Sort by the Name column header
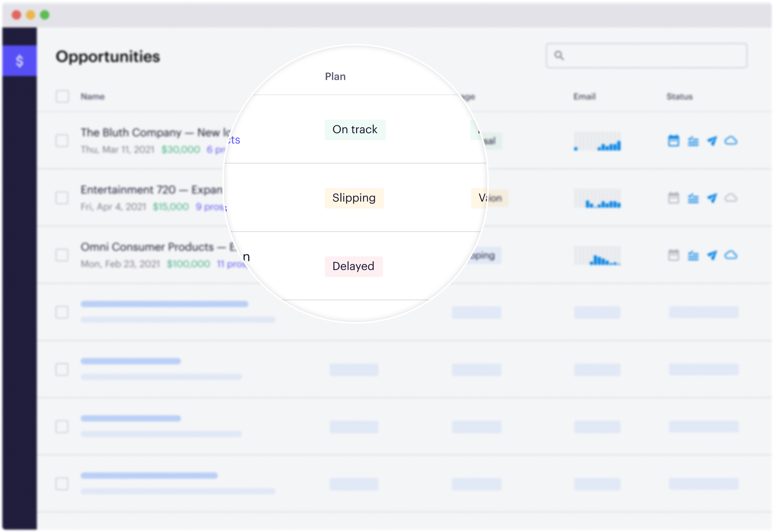Viewport: 774px width, 532px height. coord(92,96)
